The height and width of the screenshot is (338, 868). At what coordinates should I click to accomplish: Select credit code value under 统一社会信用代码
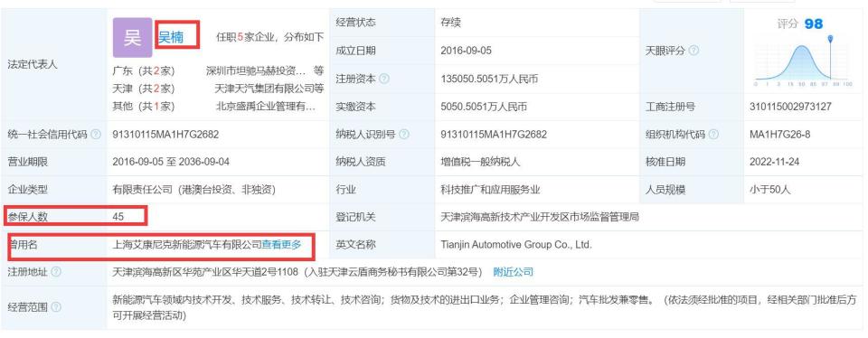point(165,135)
